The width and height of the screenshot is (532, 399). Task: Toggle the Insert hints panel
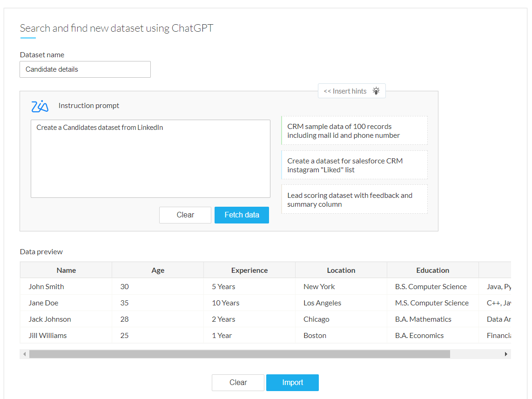coord(345,91)
